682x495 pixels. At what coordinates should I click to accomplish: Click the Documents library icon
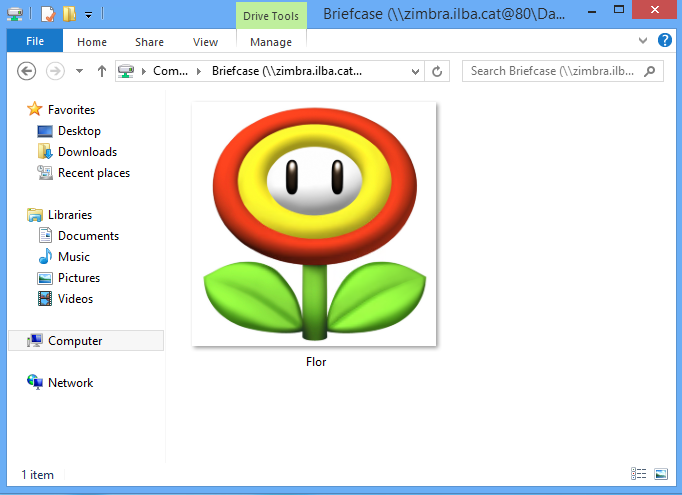coord(45,235)
